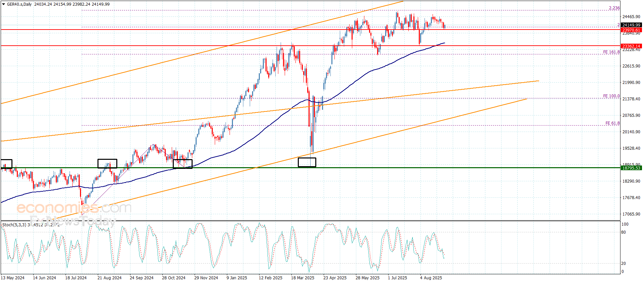Select the low value 23982.24 in header
Viewport: 644px width, 282px height.
click(x=81, y=4)
